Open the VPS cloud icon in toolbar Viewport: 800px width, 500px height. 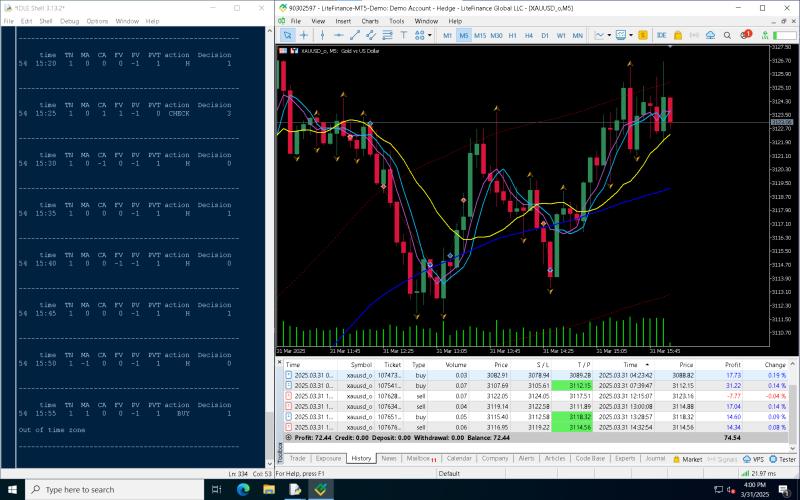pyautogui.click(x=710, y=35)
